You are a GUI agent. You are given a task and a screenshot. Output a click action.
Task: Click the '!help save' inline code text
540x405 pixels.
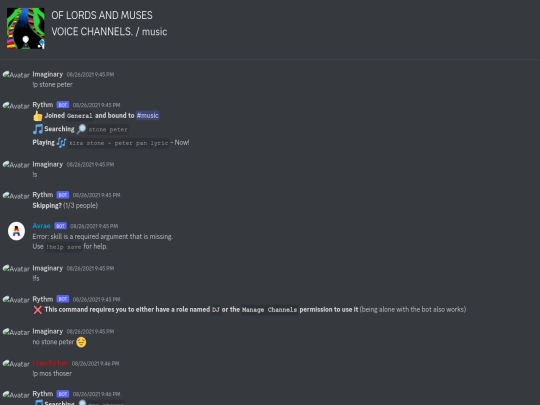pyautogui.click(x=64, y=247)
